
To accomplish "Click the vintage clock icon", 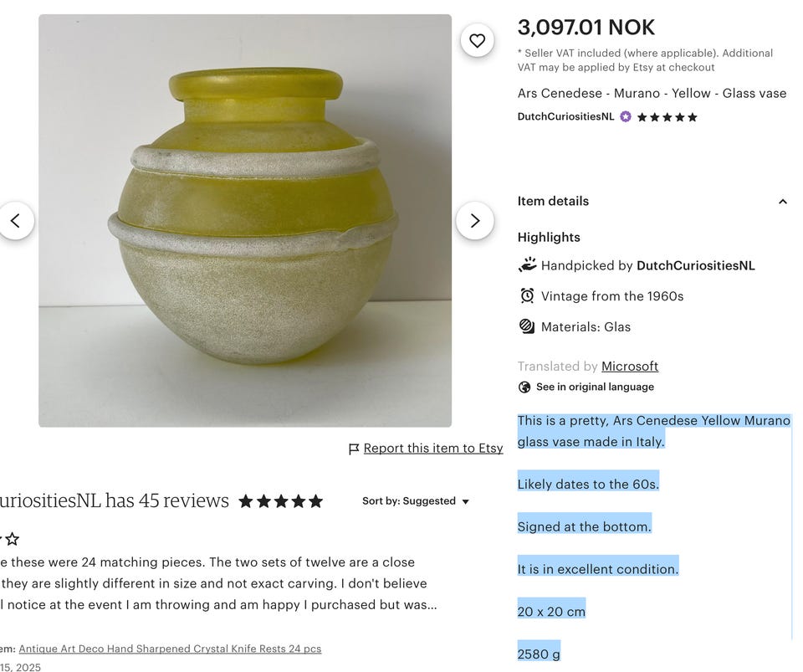I will coord(527,296).
